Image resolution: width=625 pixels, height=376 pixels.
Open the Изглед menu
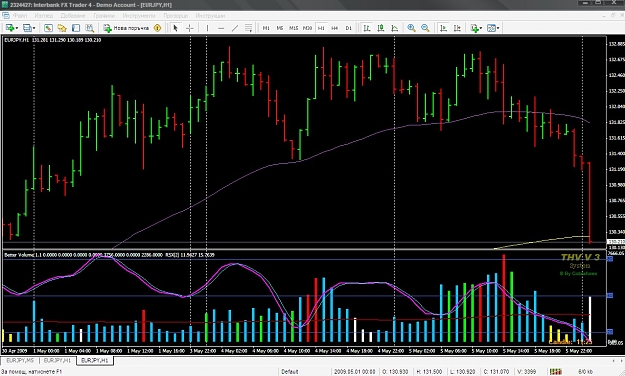click(43, 16)
